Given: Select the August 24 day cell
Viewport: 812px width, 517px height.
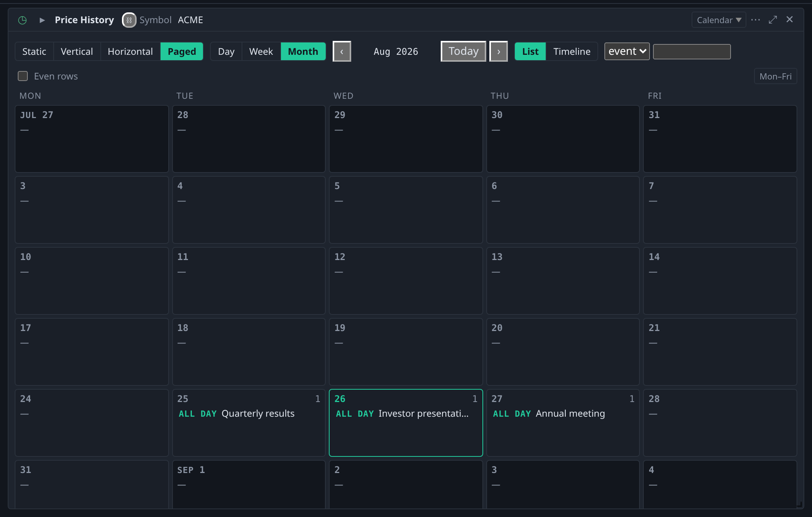Looking at the screenshot, I should click(x=92, y=423).
